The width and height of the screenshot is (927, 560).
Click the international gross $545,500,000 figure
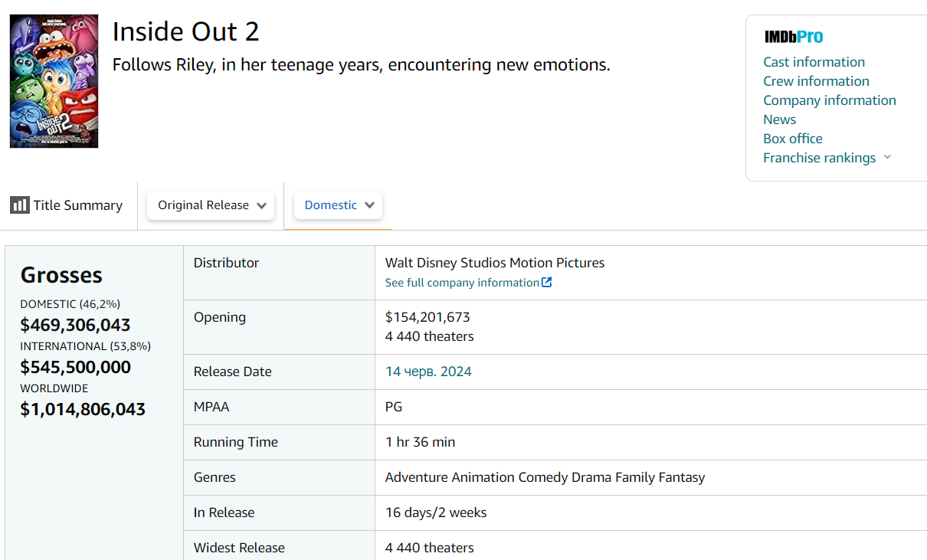[75, 367]
